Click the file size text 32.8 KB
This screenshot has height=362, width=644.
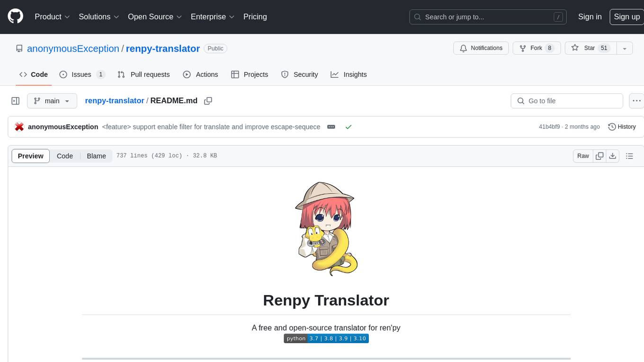click(x=205, y=155)
